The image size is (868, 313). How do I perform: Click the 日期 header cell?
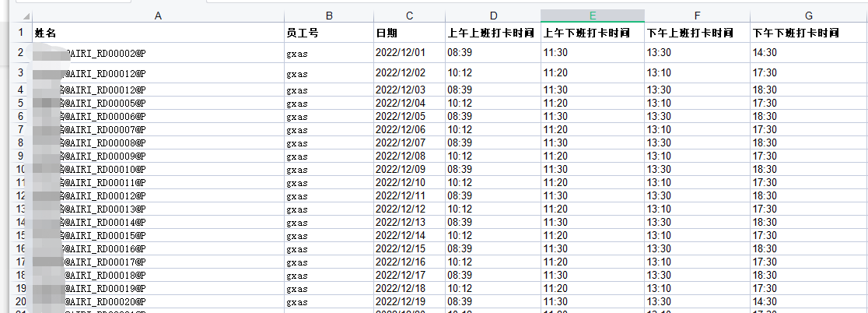(x=410, y=33)
